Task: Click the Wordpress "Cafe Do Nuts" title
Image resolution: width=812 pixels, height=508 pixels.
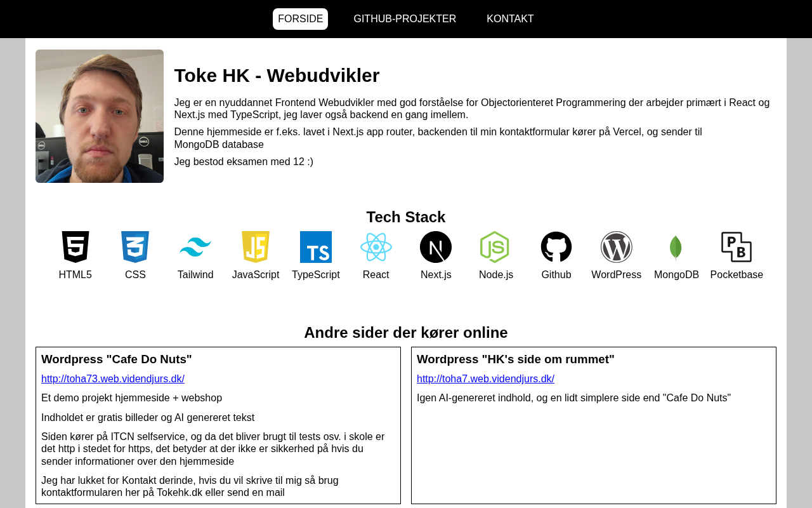Action: 117,359
